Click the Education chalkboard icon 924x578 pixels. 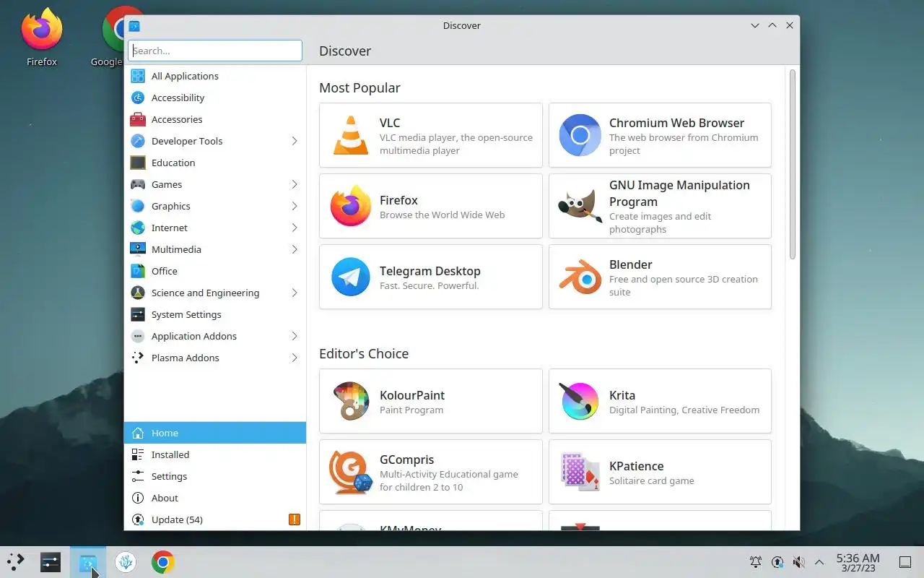tap(138, 163)
